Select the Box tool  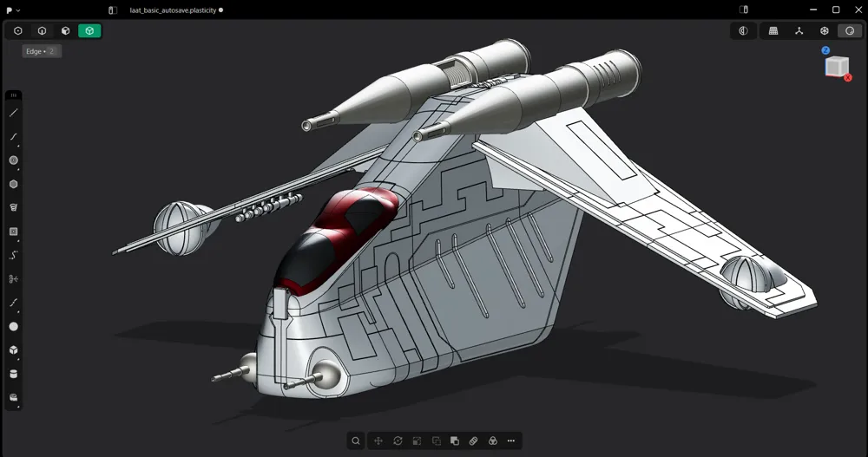14,350
